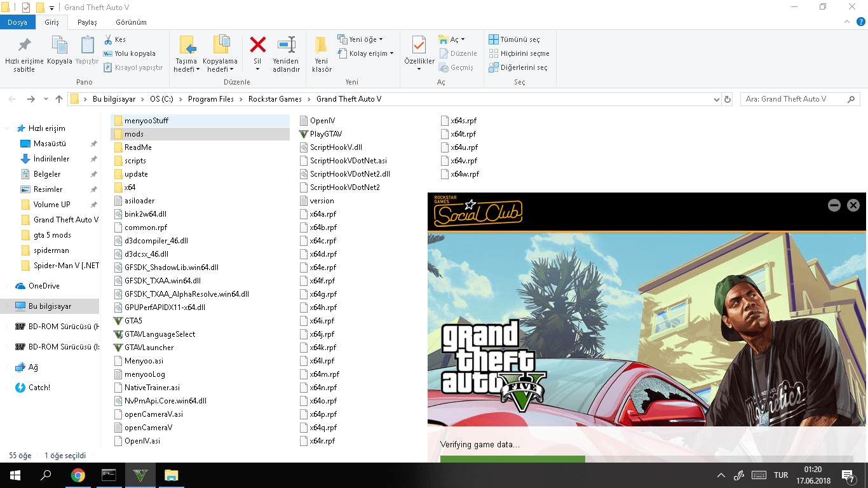Screen dimensions: 868x488
Task: Click OS (C:) in the address bar
Action: tap(162, 99)
